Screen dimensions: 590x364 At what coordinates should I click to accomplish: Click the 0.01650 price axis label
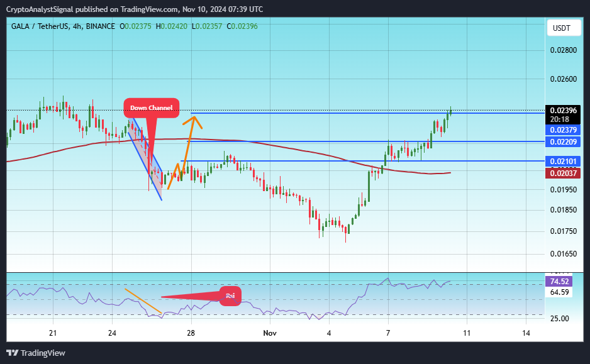563,254
